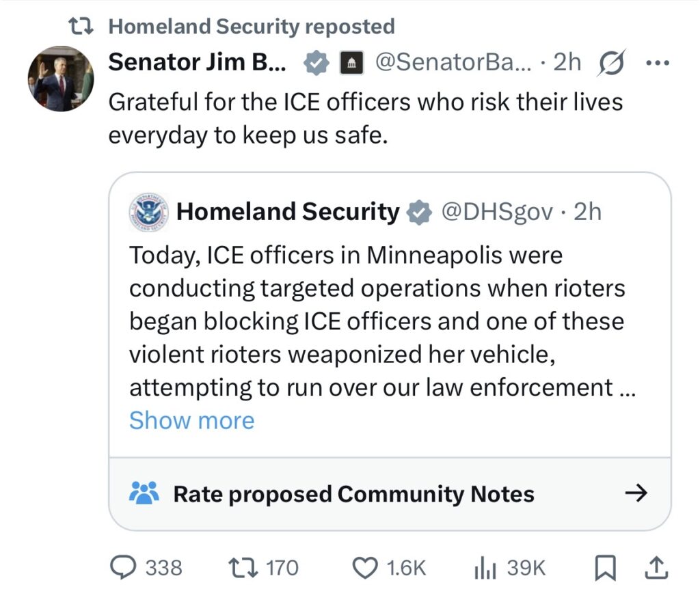Viewport: 700px width, 600px height.
Task: Visit the @DHSgov handle link
Action: point(498,212)
